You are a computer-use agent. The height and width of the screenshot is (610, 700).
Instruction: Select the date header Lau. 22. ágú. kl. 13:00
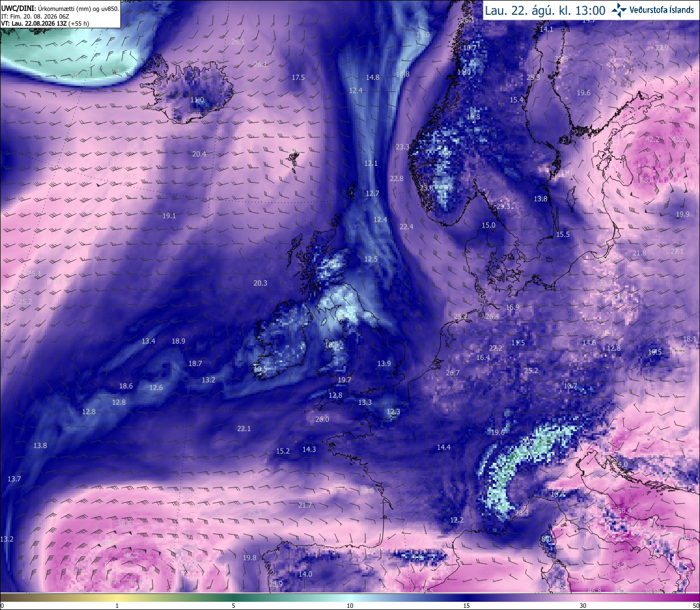545,10
